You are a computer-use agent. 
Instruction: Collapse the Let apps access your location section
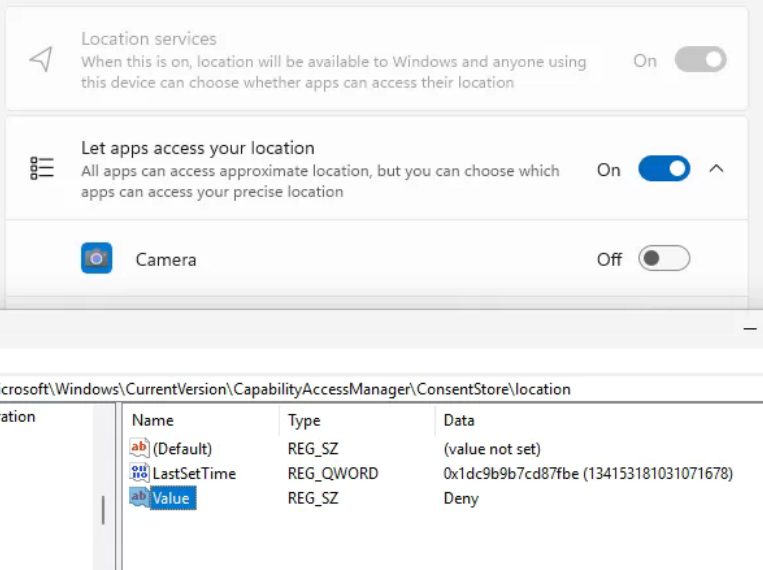pyautogui.click(x=716, y=169)
